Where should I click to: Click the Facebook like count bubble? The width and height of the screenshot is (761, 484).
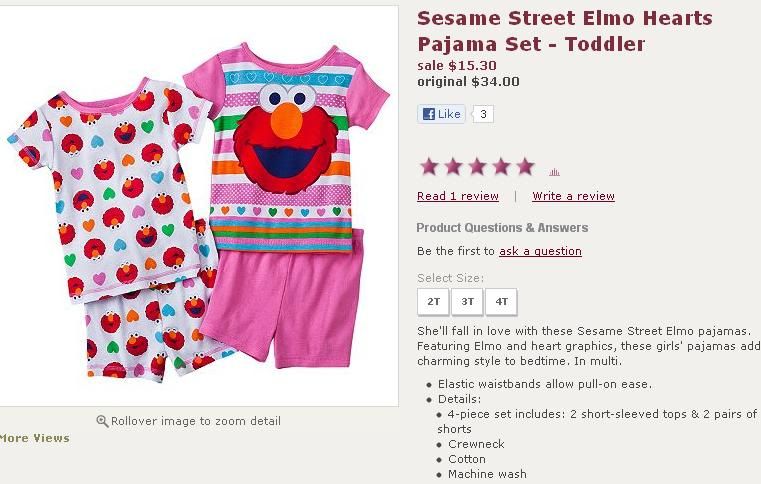tap(483, 114)
